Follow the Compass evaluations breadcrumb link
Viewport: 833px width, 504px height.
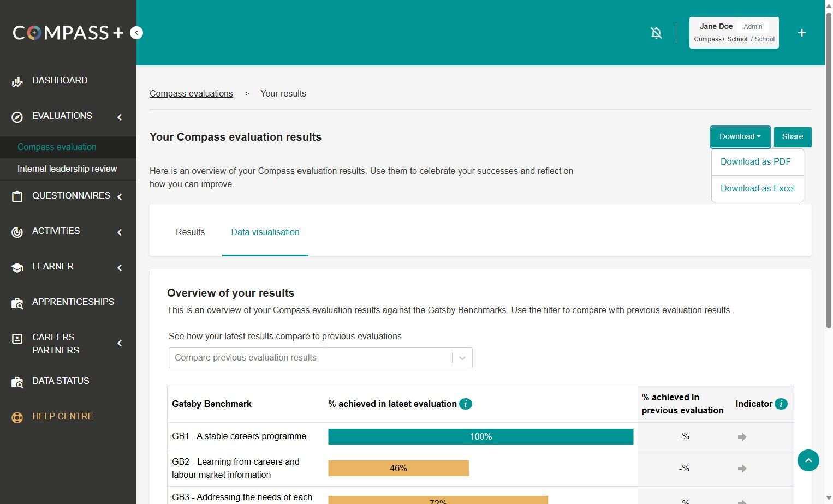click(x=191, y=93)
